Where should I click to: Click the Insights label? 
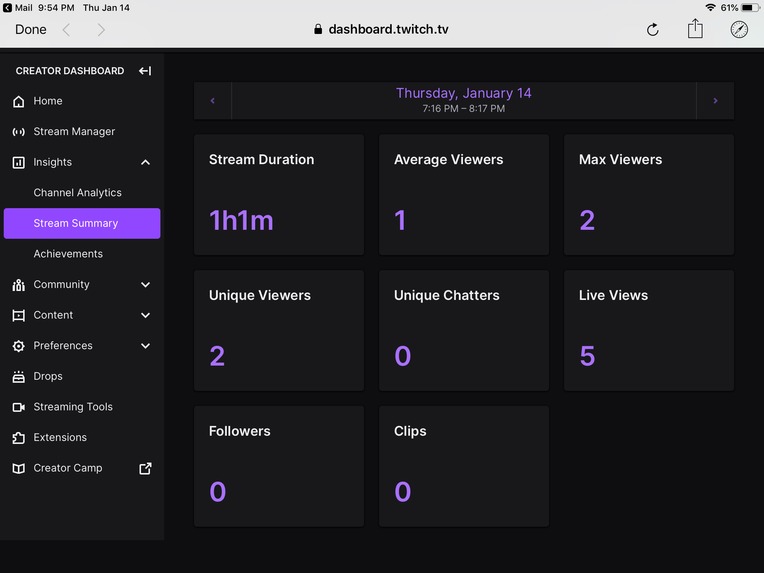pyautogui.click(x=53, y=162)
